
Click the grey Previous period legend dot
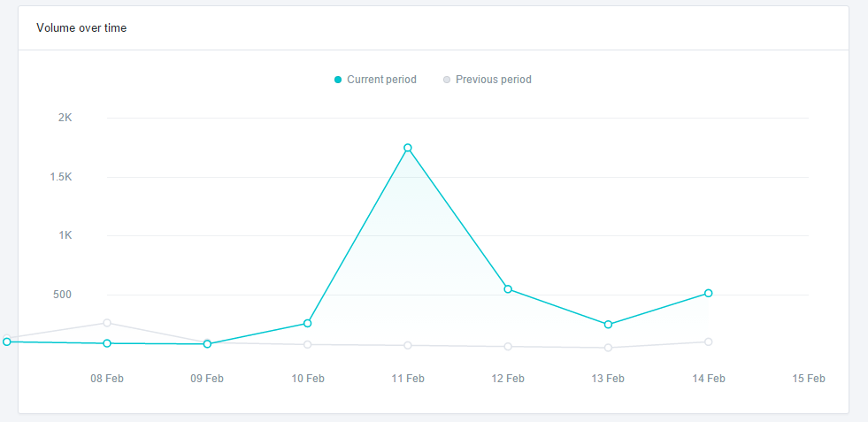click(447, 80)
